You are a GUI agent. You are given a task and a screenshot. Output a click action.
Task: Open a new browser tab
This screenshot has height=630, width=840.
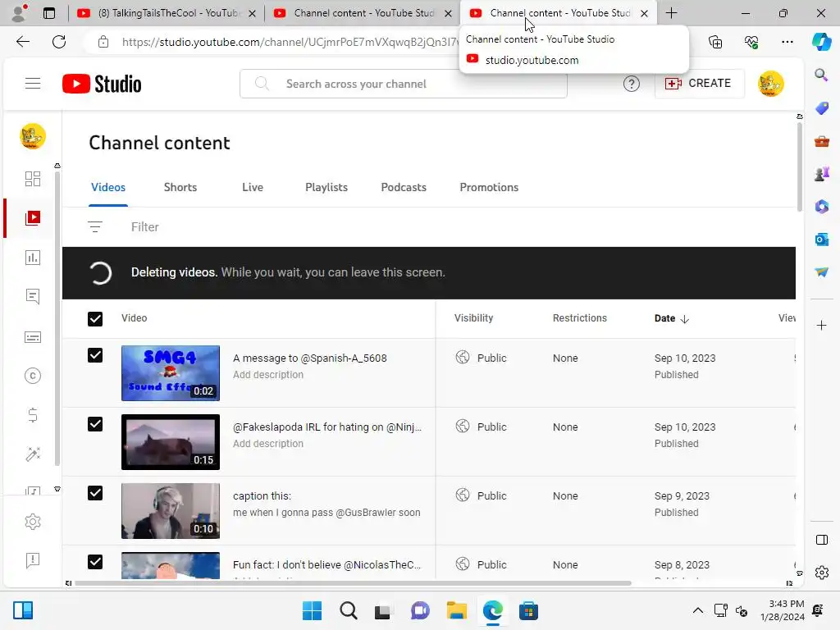[x=671, y=13]
